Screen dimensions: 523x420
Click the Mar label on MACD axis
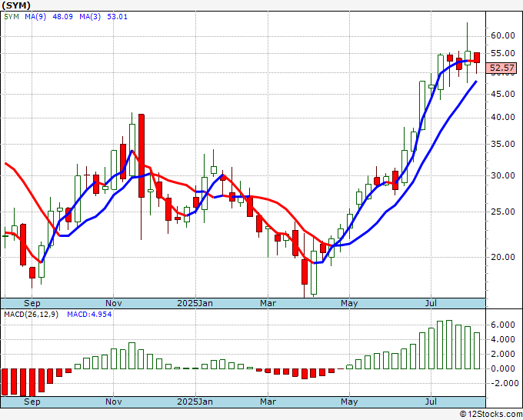[268, 402]
